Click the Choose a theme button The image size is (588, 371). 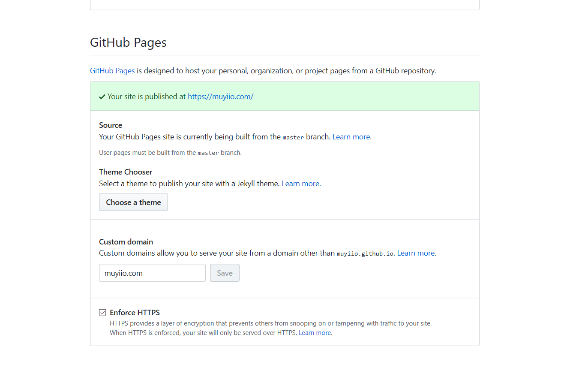133,202
